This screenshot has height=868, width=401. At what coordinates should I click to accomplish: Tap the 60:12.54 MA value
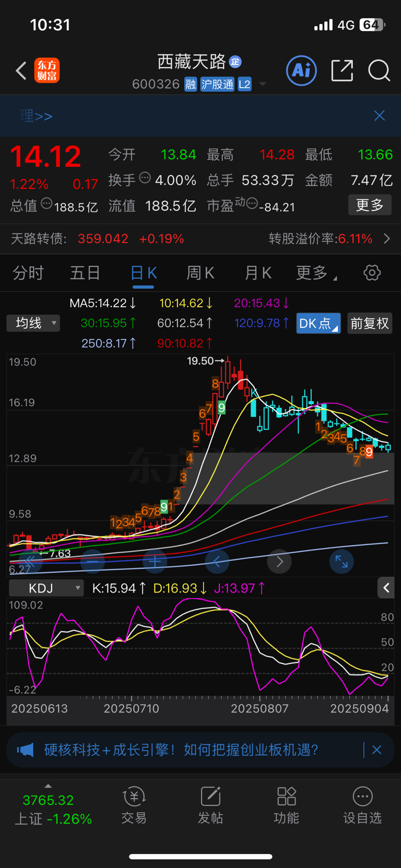click(185, 323)
